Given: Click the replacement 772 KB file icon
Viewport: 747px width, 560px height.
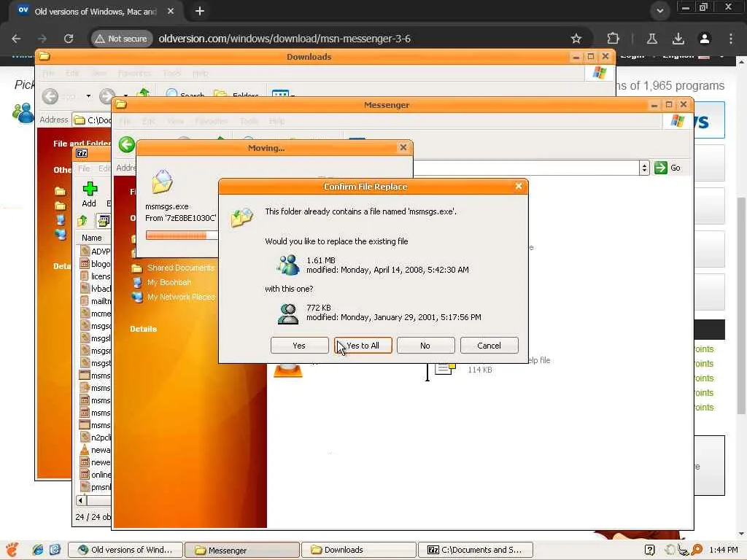Looking at the screenshot, I should pyautogui.click(x=288, y=314).
